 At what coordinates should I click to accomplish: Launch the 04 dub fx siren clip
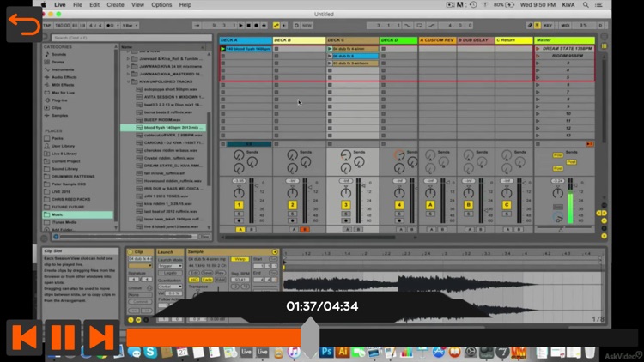click(x=330, y=49)
